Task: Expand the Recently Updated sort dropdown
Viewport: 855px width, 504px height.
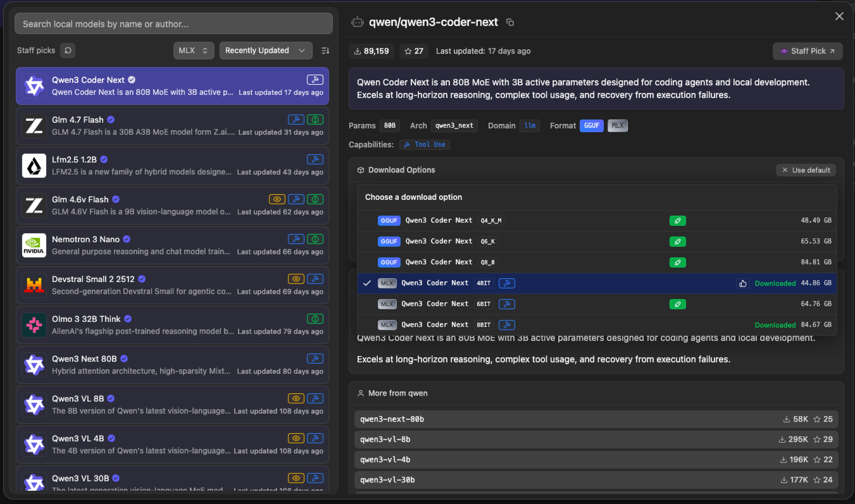Action: (x=265, y=51)
